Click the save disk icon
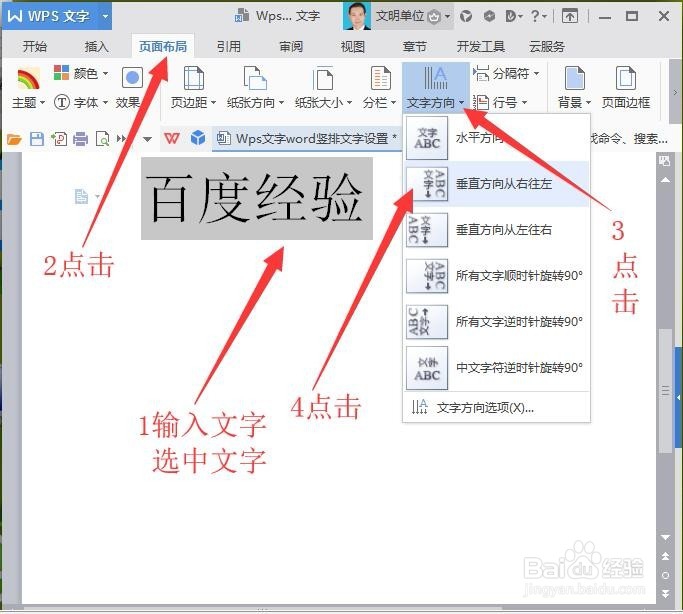683x614 pixels. point(37,139)
